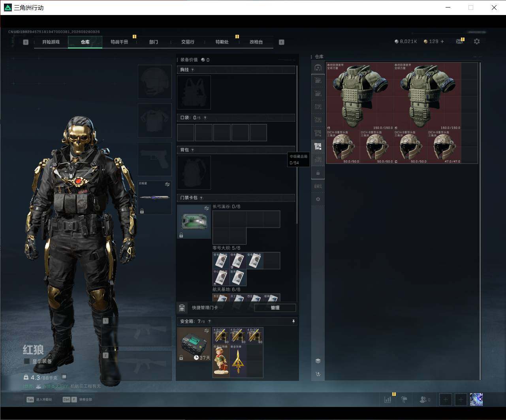
Task: Open the stats chart icon in bottom bar
Action: [x=387, y=399]
